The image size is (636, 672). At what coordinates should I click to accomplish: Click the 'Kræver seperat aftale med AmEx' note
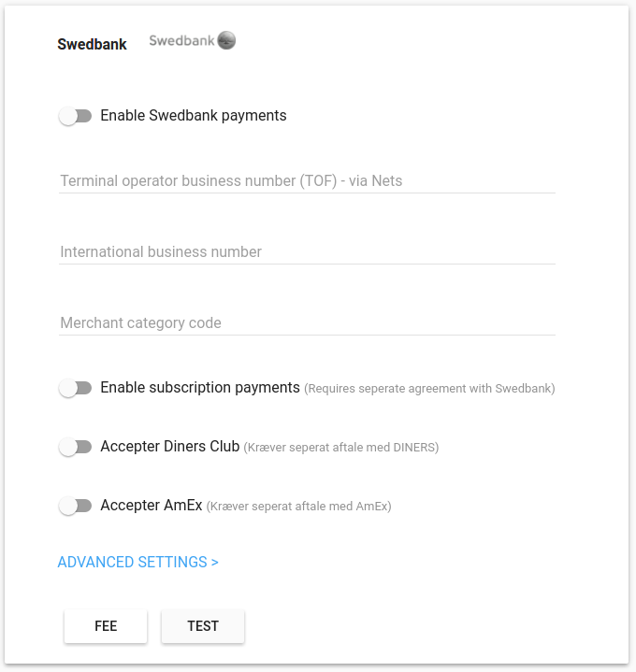[299, 507]
